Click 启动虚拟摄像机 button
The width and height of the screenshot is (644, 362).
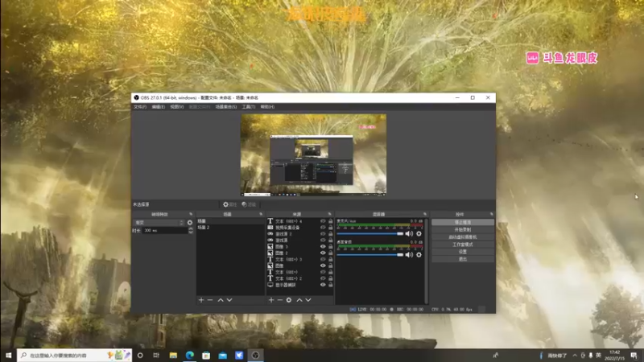point(463,237)
